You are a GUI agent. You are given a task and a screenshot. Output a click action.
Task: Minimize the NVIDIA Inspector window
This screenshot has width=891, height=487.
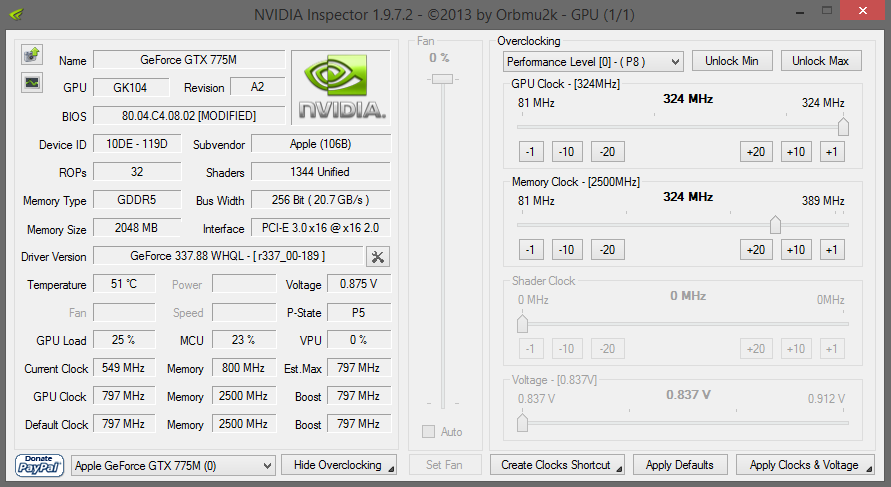click(800, 11)
